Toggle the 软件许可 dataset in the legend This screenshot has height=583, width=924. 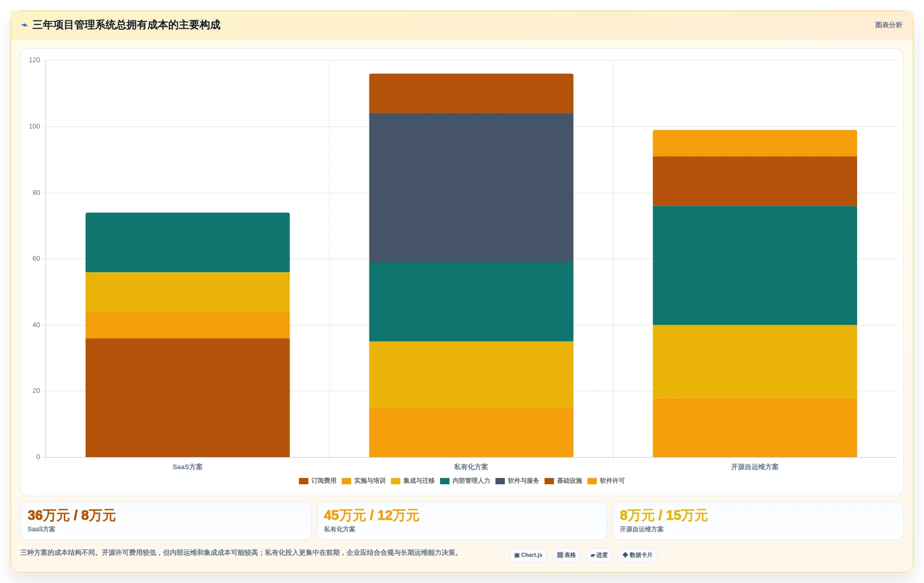606,481
